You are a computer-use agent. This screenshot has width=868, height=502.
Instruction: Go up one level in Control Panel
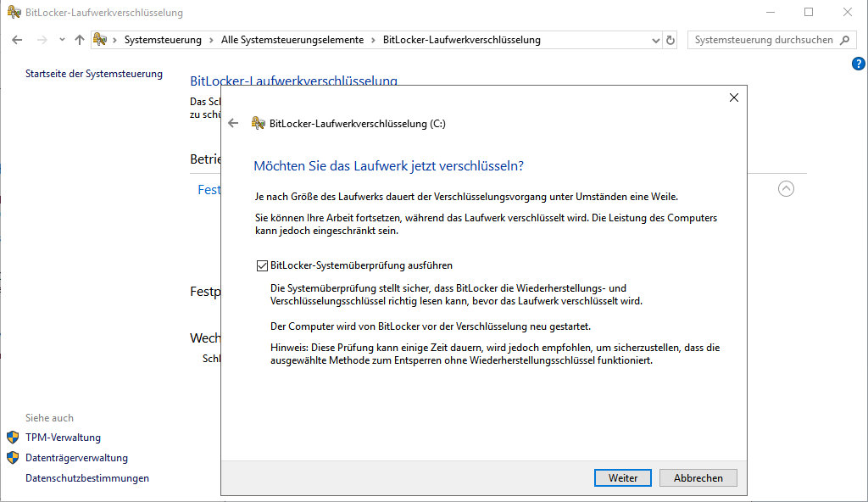pos(80,40)
